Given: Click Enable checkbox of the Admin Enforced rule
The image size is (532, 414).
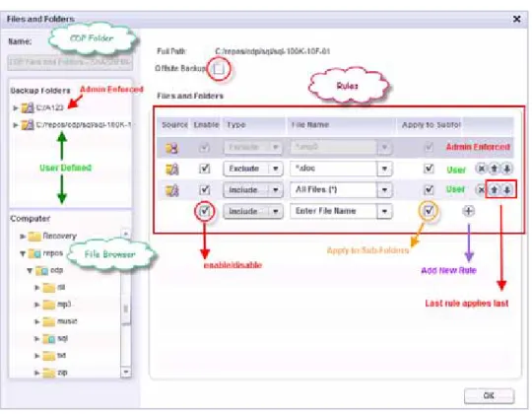Looking at the screenshot, I should [x=204, y=148].
